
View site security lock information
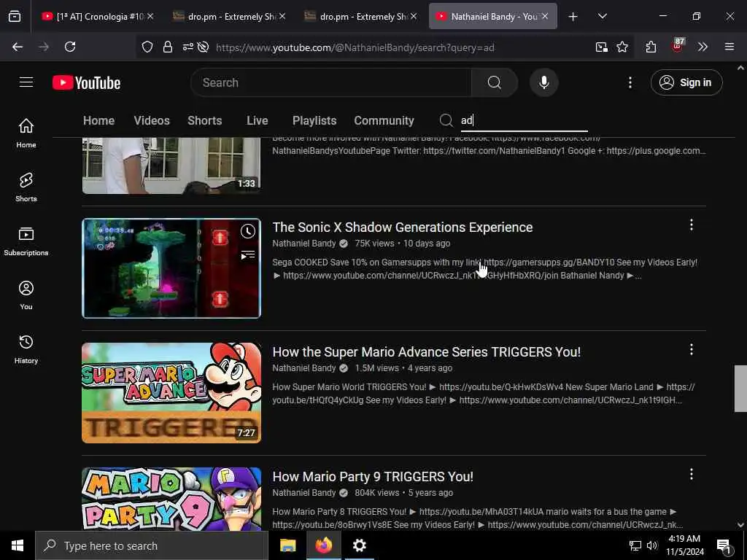(168, 47)
